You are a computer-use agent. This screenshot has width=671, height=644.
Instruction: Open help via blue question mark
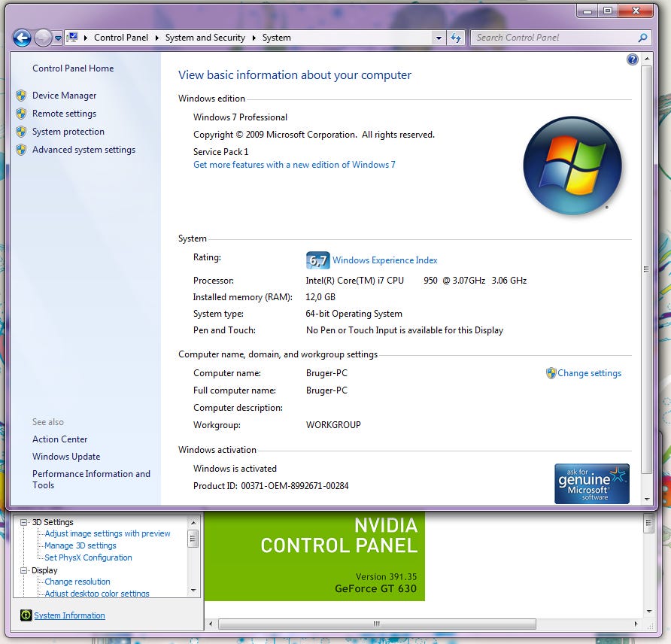click(x=632, y=59)
